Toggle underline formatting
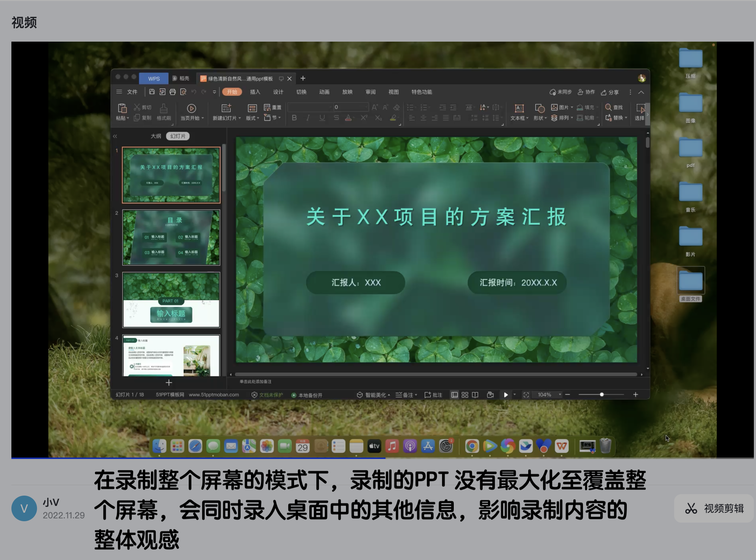756x560 pixels. (x=321, y=118)
